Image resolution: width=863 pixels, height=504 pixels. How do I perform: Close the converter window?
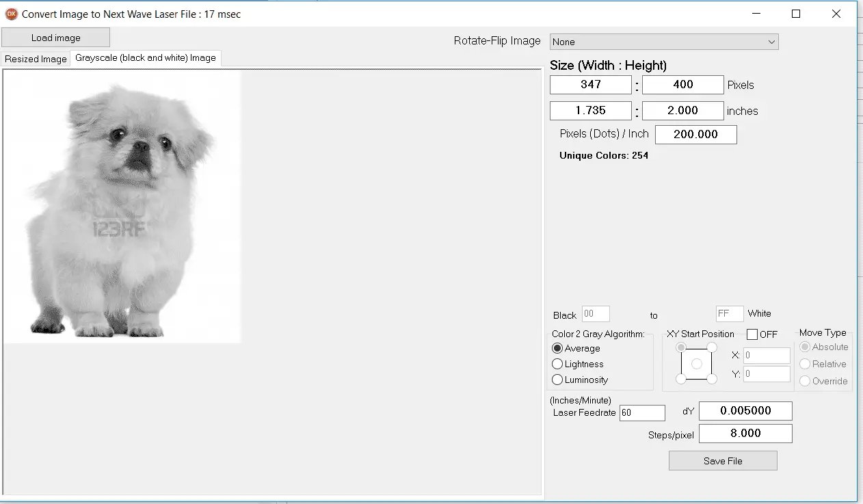[x=836, y=14]
